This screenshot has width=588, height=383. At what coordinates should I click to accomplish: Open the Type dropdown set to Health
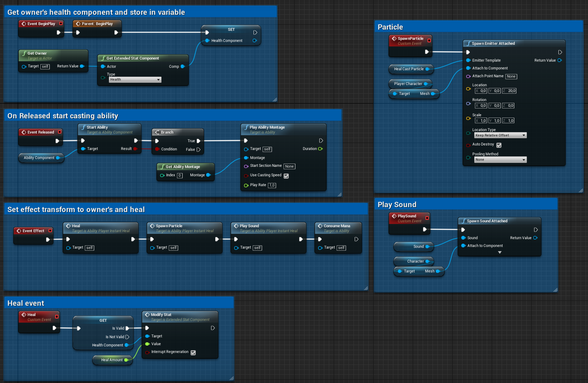135,80
